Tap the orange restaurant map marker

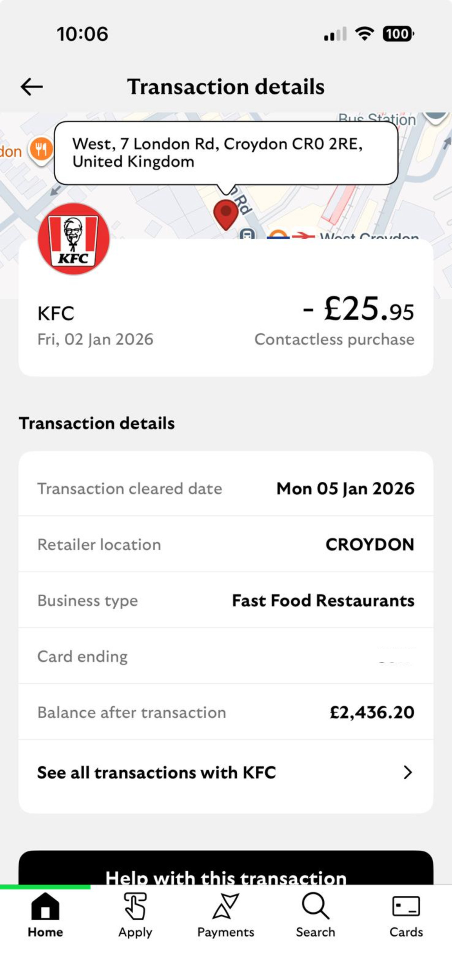41,149
